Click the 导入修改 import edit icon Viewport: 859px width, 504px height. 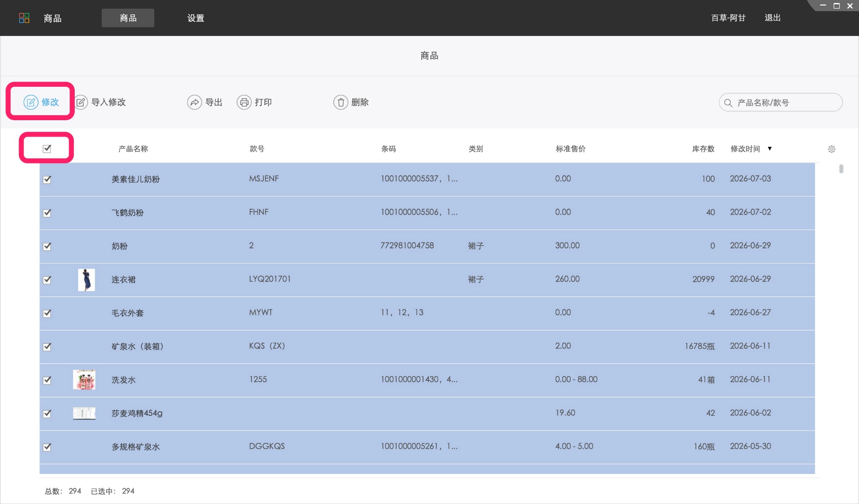81,102
